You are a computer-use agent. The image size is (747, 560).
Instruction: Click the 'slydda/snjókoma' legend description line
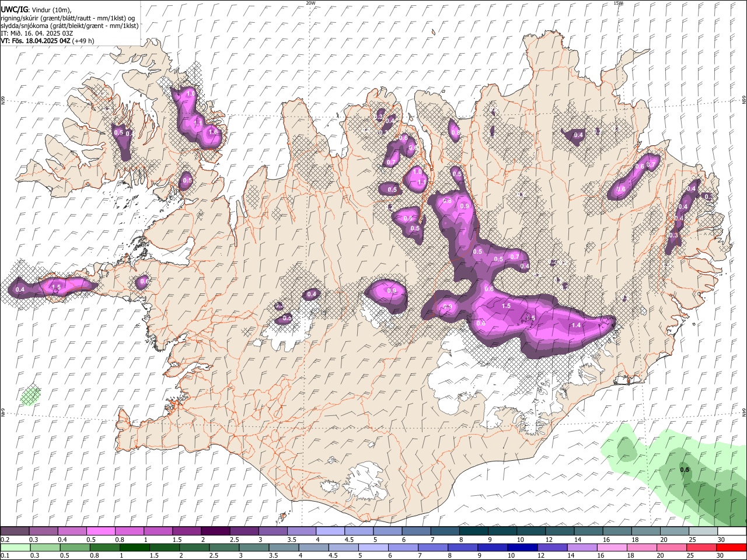click(x=69, y=26)
